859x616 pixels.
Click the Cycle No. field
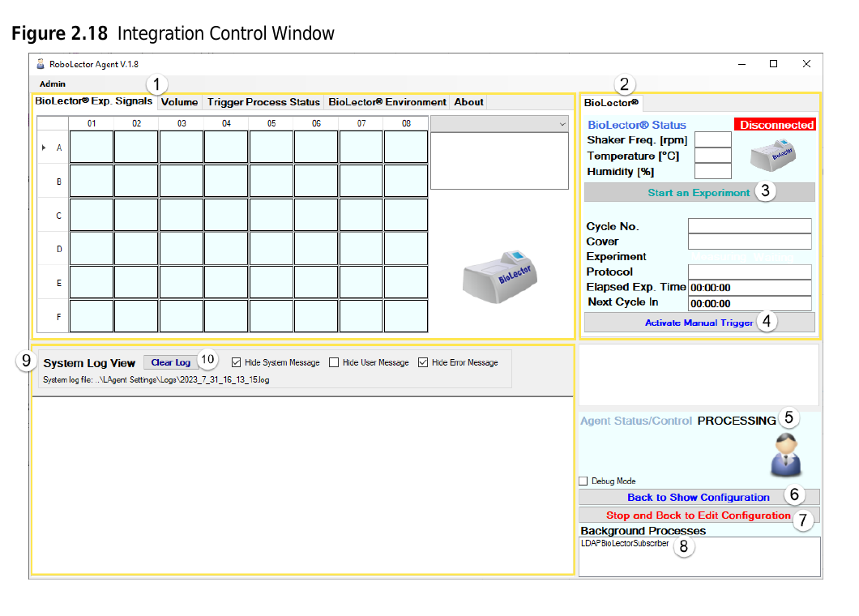750,226
